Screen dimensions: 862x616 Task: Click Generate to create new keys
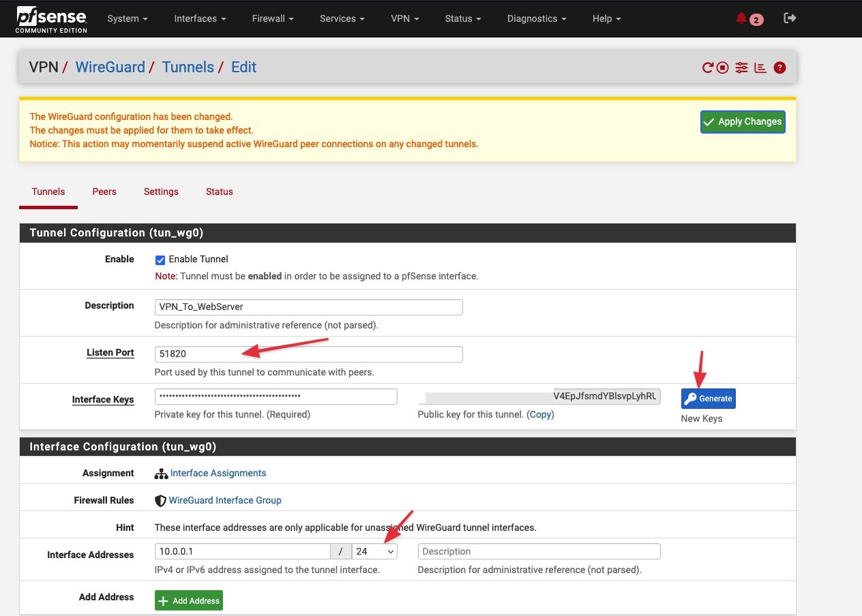click(708, 399)
